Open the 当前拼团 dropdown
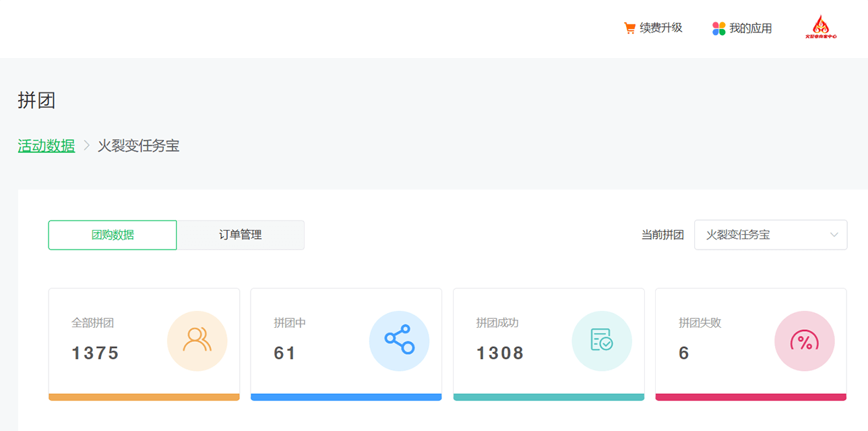The height and width of the screenshot is (431, 868). pyautogui.click(x=770, y=235)
